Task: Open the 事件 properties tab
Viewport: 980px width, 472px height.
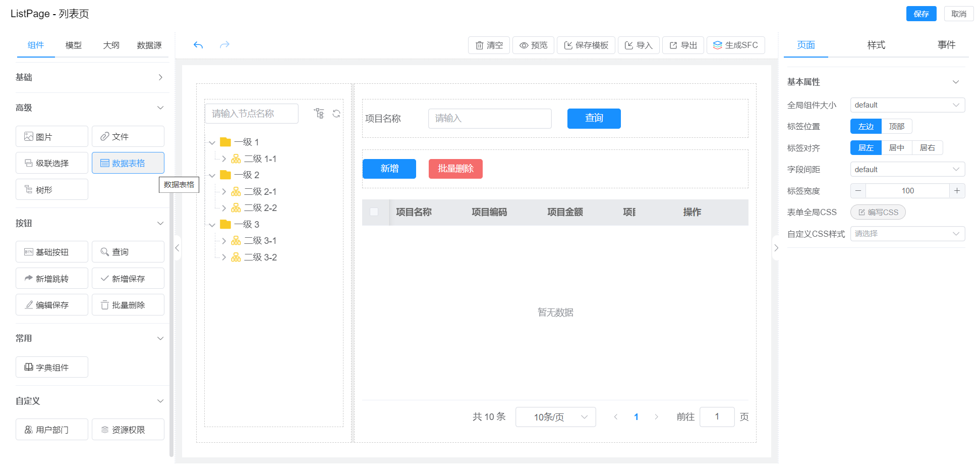Action: coord(947,45)
